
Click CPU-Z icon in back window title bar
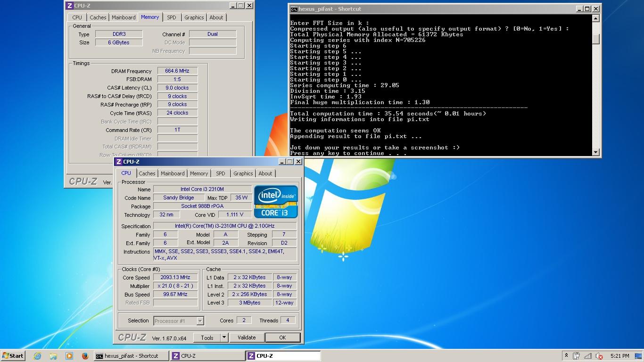(x=70, y=6)
